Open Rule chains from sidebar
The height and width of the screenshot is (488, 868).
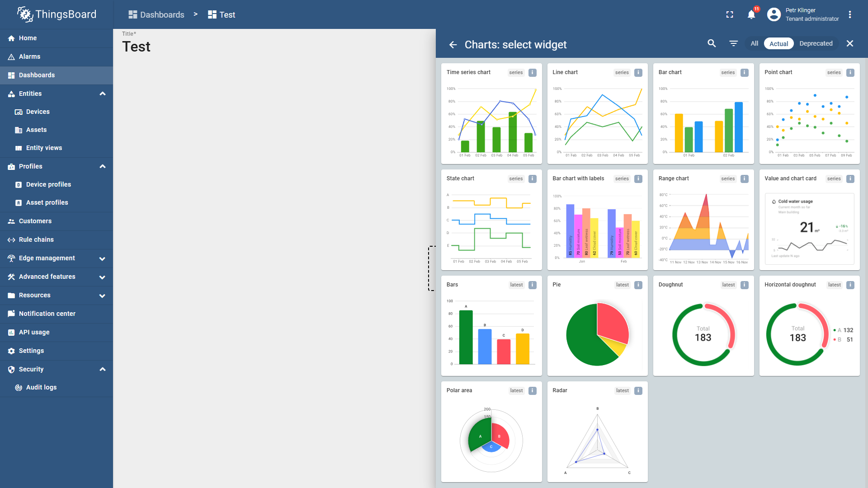click(36, 239)
